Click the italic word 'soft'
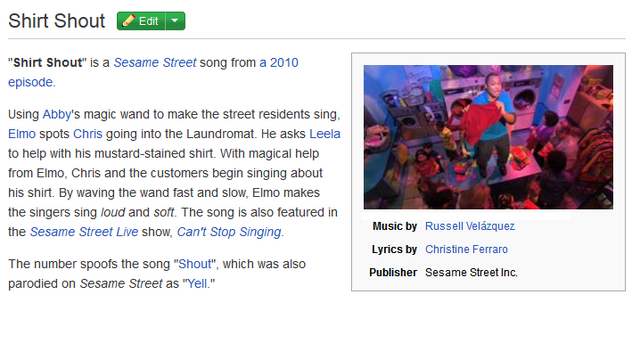640x360 pixels. pyautogui.click(x=164, y=212)
